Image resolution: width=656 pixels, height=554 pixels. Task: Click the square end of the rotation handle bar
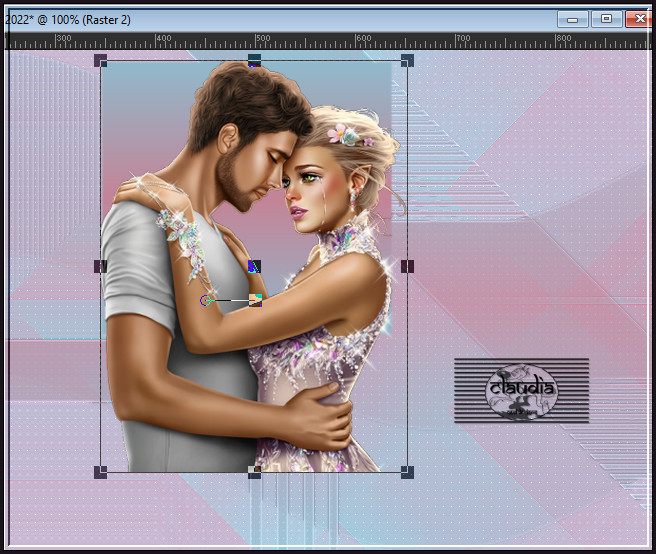[x=255, y=300]
